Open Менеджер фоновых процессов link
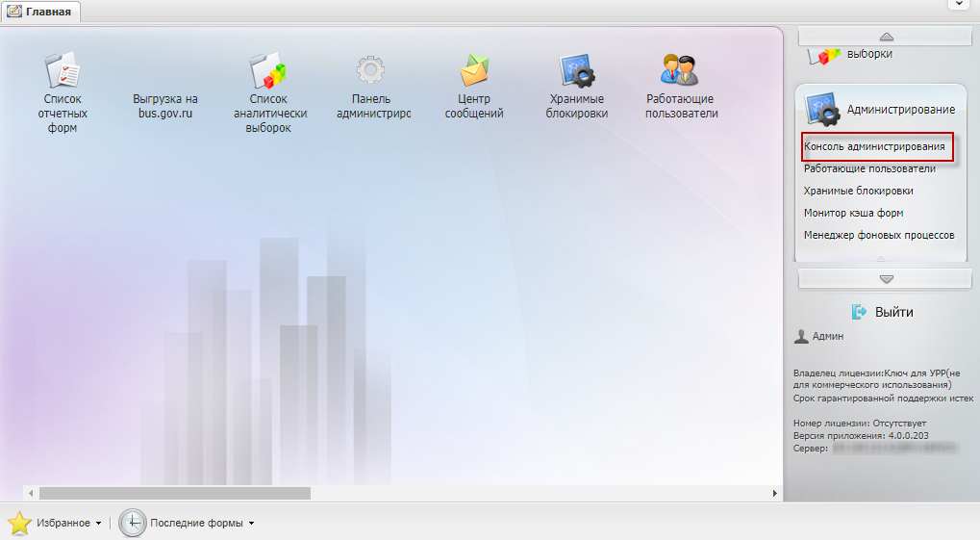This screenshot has width=980, height=540. tap(878, 235)
